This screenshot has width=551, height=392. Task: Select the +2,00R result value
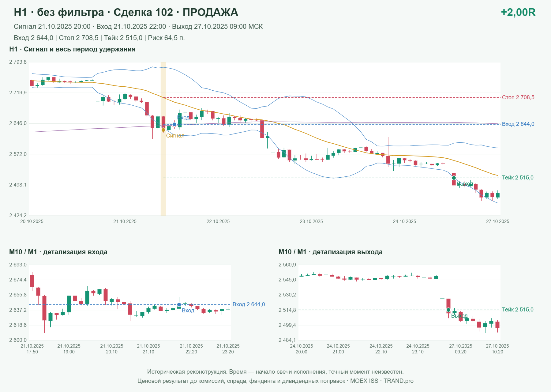click(518, 12)
